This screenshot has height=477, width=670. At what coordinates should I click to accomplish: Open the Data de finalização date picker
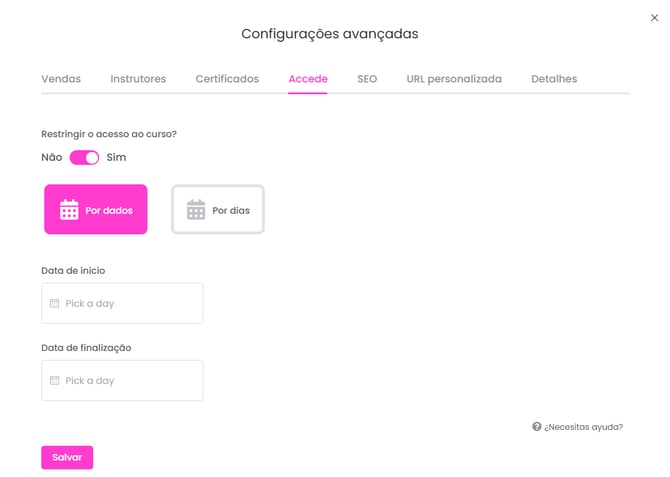tap(122, 380)
